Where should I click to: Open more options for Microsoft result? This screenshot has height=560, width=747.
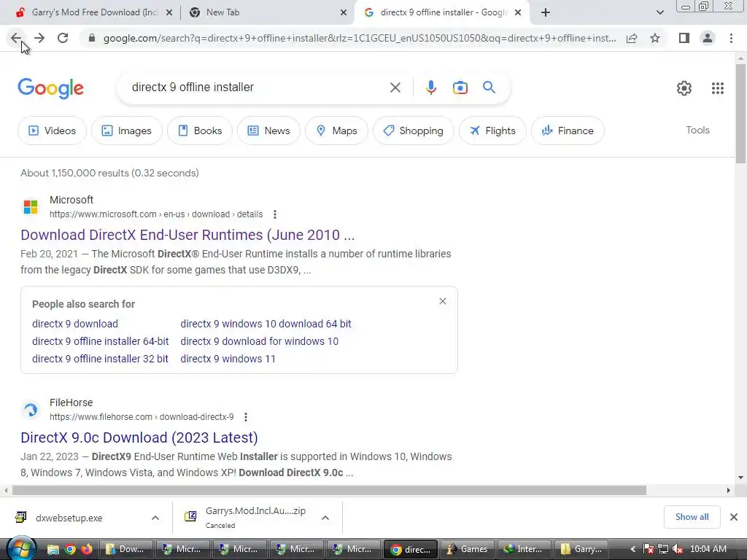(275, 214)
